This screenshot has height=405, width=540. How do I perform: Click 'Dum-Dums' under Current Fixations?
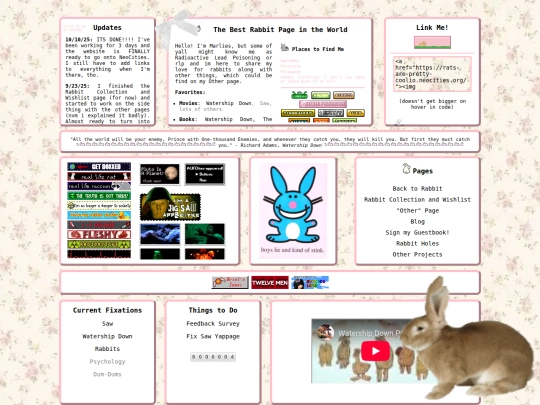tap(107, 374)
